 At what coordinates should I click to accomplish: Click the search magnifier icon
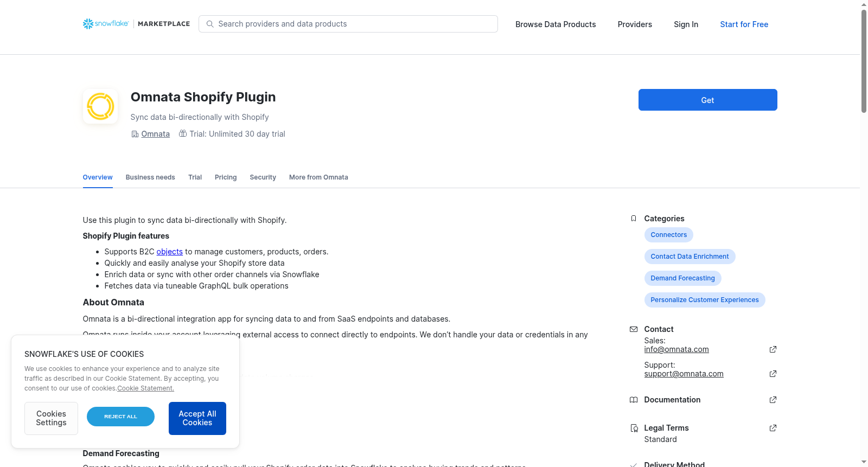210,24
